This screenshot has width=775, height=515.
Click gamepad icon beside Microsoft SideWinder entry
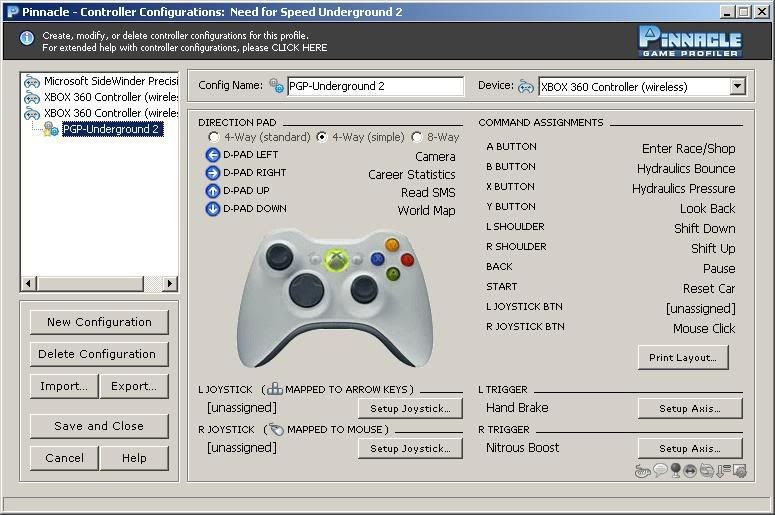[x=32, y=82]
